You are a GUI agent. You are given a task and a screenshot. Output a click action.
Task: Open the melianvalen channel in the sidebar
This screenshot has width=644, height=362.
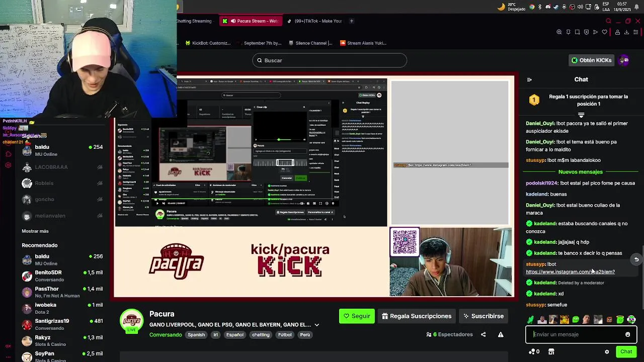pyautogui.click(x=62, y=216)
